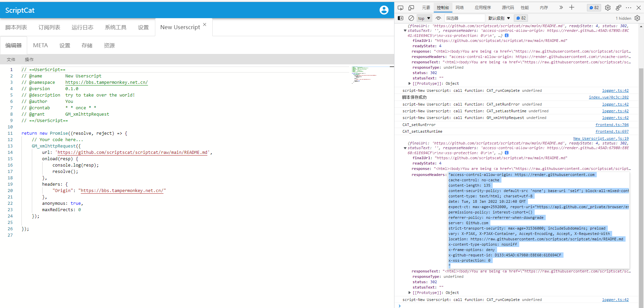Switch to the 内存 DevTools tab
The height and width of the screenshot is (308, 644).
coord(544,8)
